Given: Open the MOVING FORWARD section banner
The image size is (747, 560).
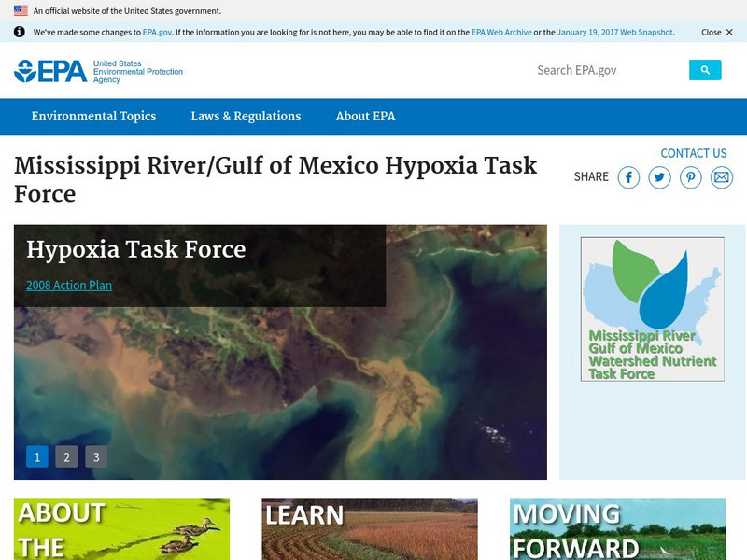Looking at the screenshot, I should point(616,528).
